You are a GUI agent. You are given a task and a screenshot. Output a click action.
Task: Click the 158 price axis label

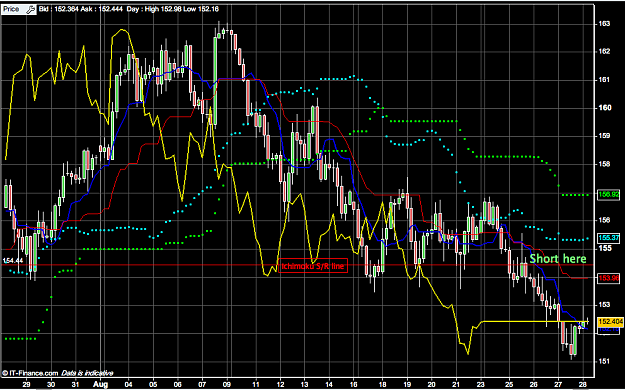(x=605, y=164)
